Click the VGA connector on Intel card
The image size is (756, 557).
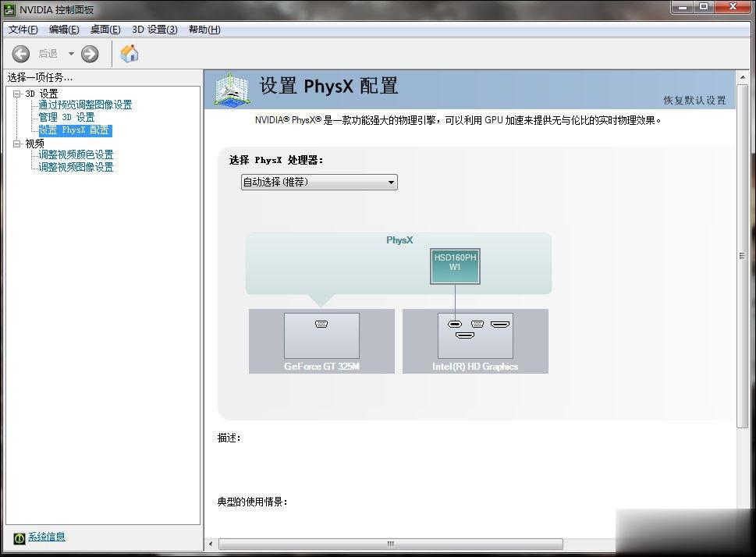477,324
